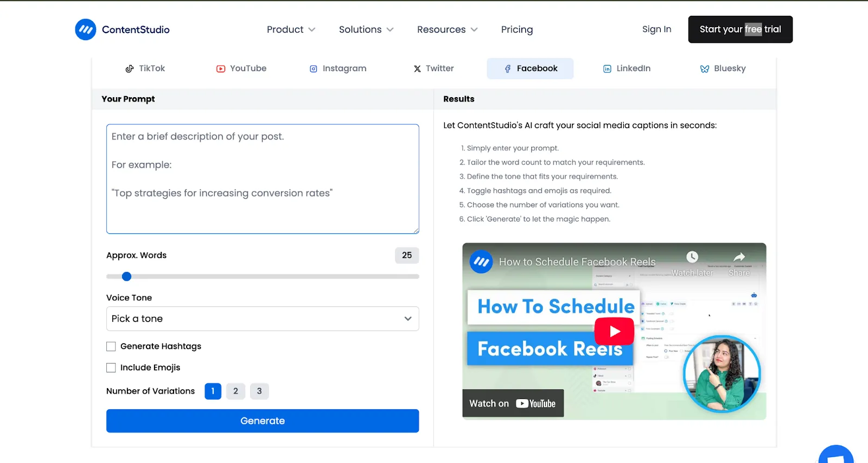
Task: Switch to the Instagram tab
Action: [x=338, y=68]
